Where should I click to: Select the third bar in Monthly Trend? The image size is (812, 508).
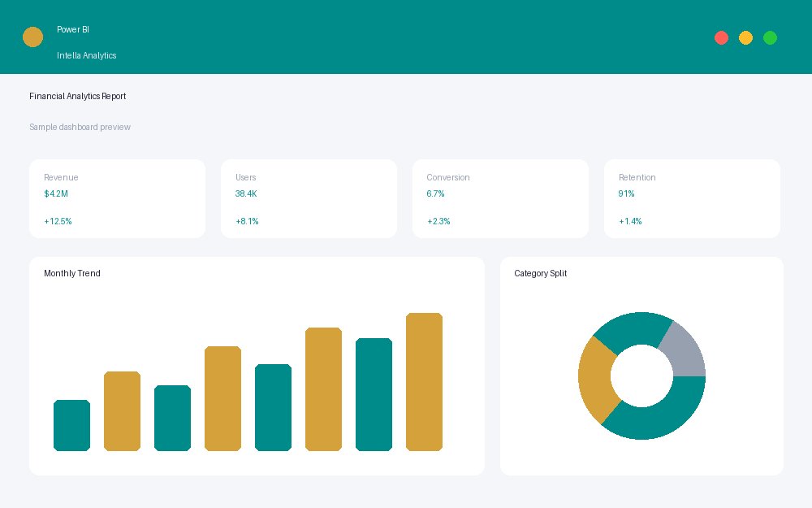172,419
